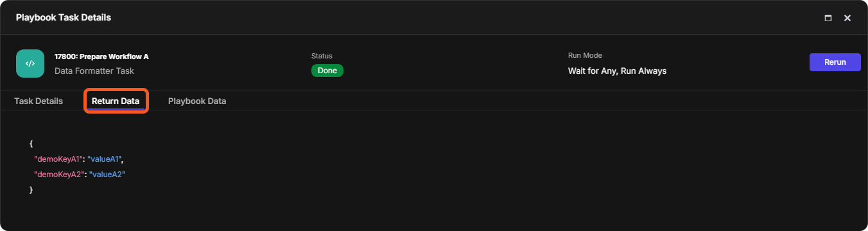Image resolution: width=868 pixels, height=231 pixels.
Task: Click the Run Mode label
Action: click(585, 56)
